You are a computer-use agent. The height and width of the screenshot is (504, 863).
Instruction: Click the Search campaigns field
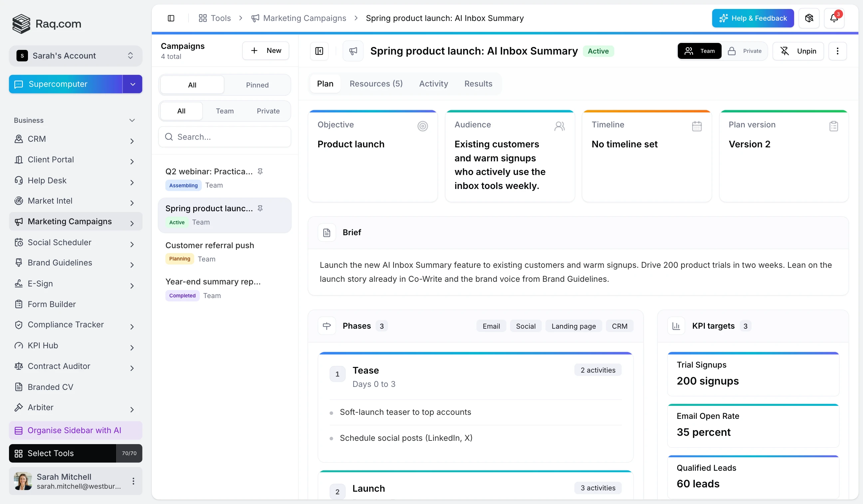(x=225, y=137)
